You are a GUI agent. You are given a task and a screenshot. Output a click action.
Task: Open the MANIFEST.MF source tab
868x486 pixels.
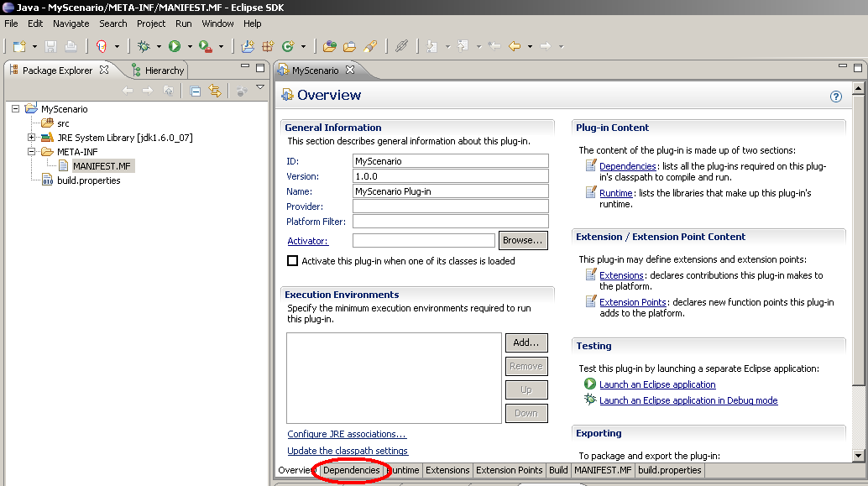602,470
